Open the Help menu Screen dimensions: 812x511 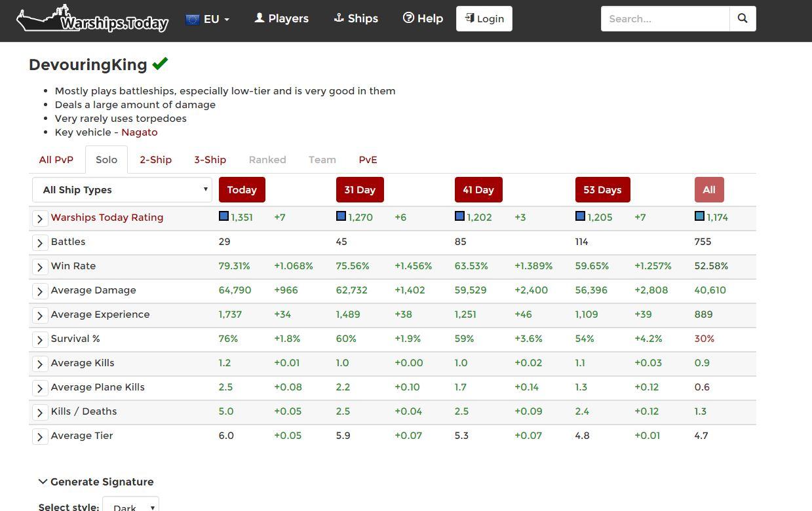pos(423,18)
